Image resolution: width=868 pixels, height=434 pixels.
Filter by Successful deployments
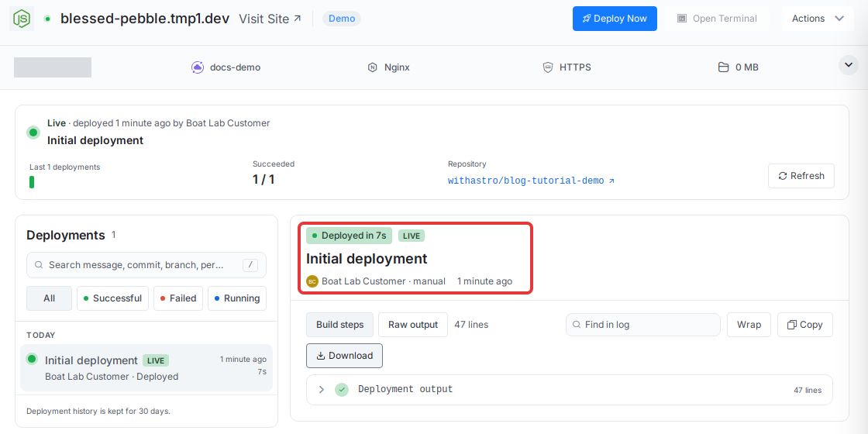(x=112, y=298)
